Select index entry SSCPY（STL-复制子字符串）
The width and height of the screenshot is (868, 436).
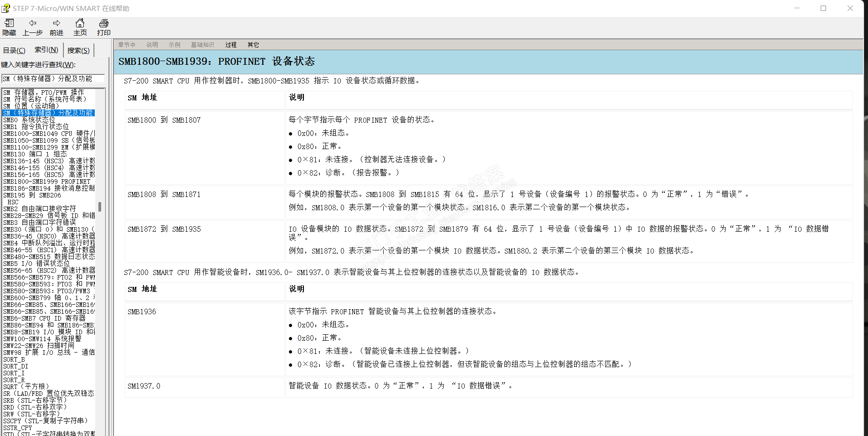point(46,421)
